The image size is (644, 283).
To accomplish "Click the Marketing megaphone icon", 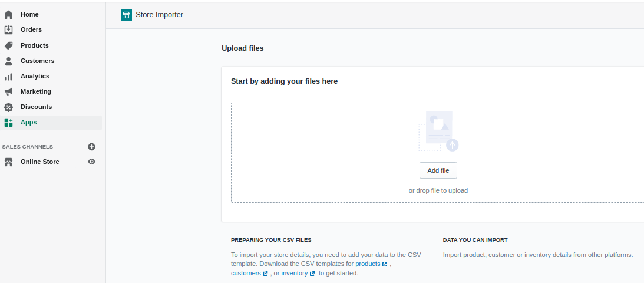I will [8, 92].
